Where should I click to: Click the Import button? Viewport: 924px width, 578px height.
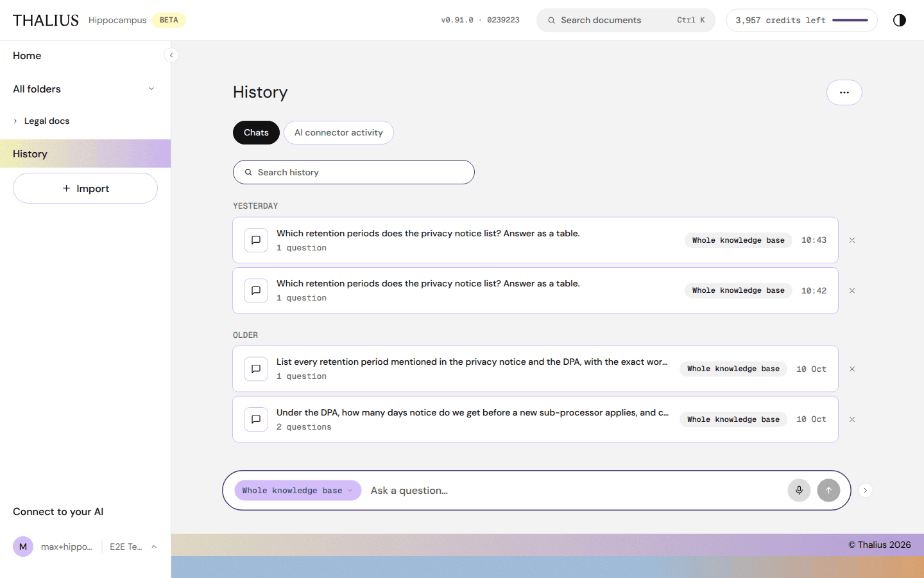pyautogui.click(x=85, y=188)
